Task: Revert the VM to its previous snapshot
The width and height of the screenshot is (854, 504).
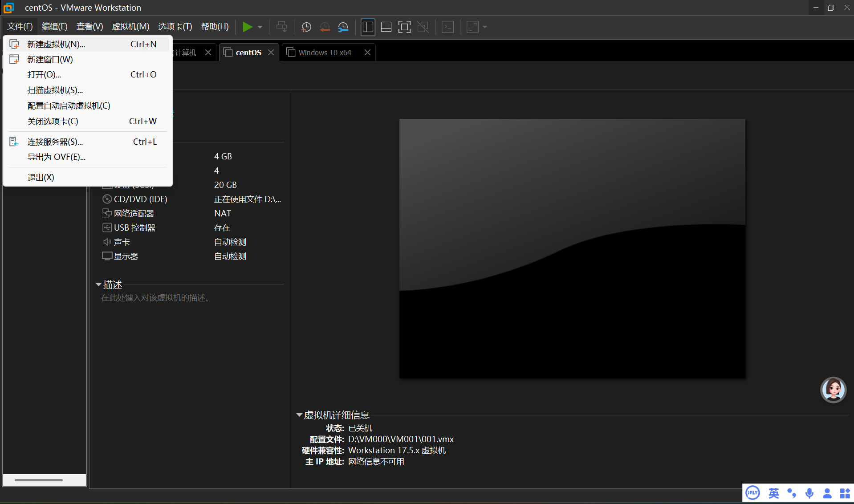Action: tap(325, 27)
